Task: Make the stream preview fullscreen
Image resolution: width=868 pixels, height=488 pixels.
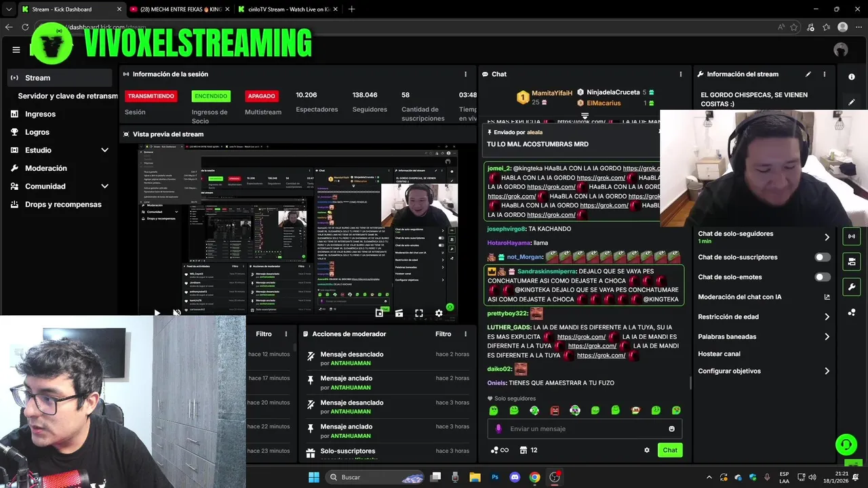Action: click(x=419, y=312)
